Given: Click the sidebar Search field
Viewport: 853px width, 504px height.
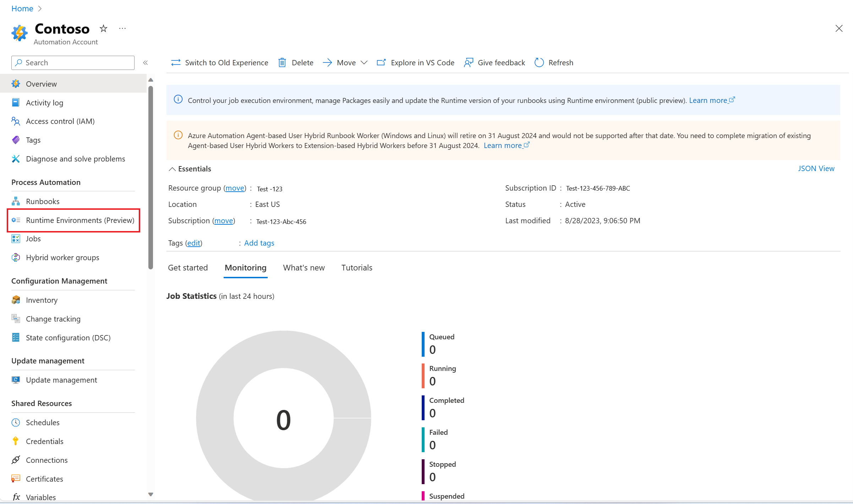Looking at the screenshot, I should [x=73, y=63].
